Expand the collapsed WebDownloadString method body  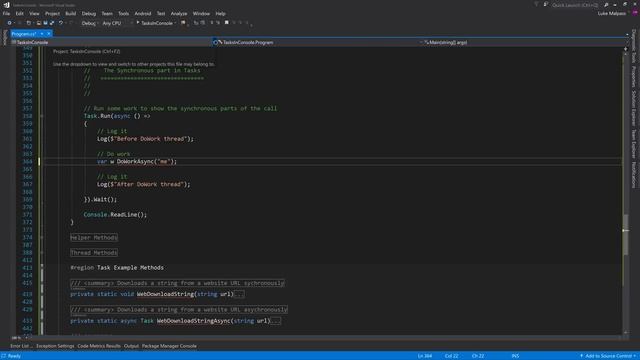tap(239, 294)
